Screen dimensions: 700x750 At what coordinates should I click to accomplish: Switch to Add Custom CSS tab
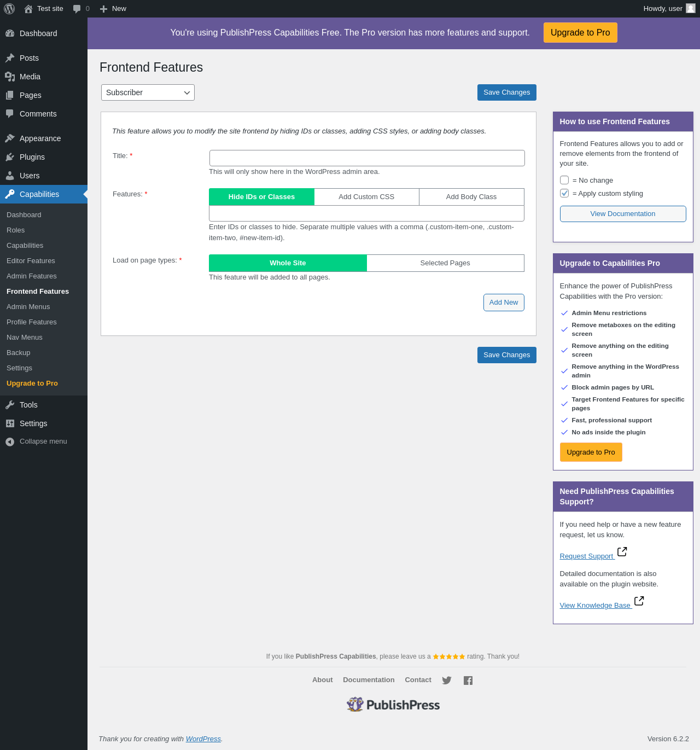366,197
